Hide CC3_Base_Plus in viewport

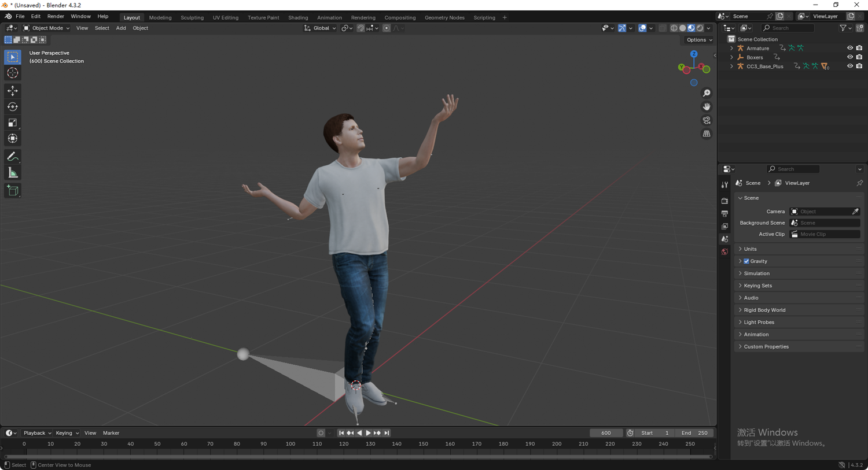(x=850, y=66)
